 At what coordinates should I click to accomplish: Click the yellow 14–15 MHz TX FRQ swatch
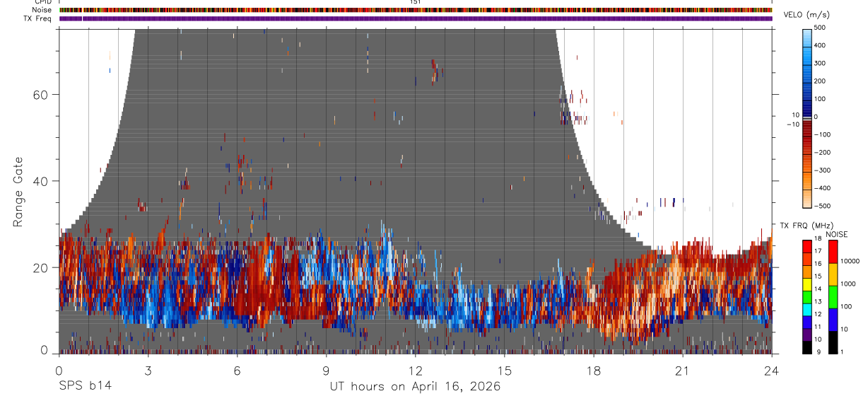pos(807,284)
